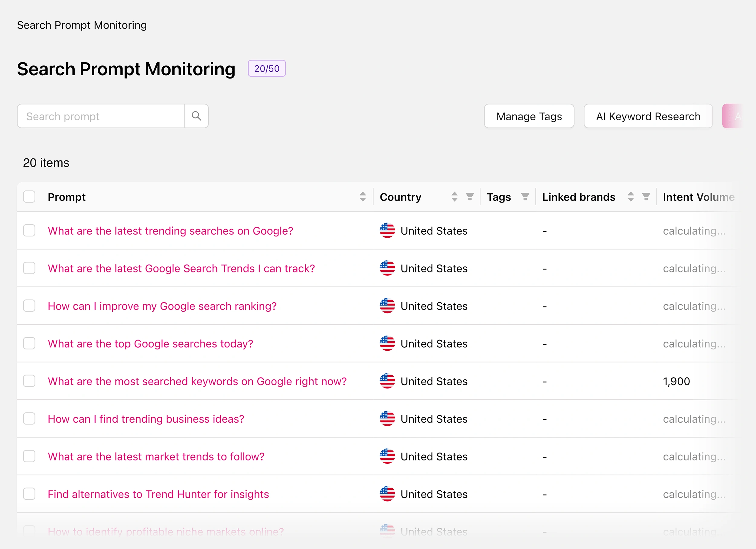Click the Tags column header label
The width and height of the screenshot is (756, 549).
[499, 197]
